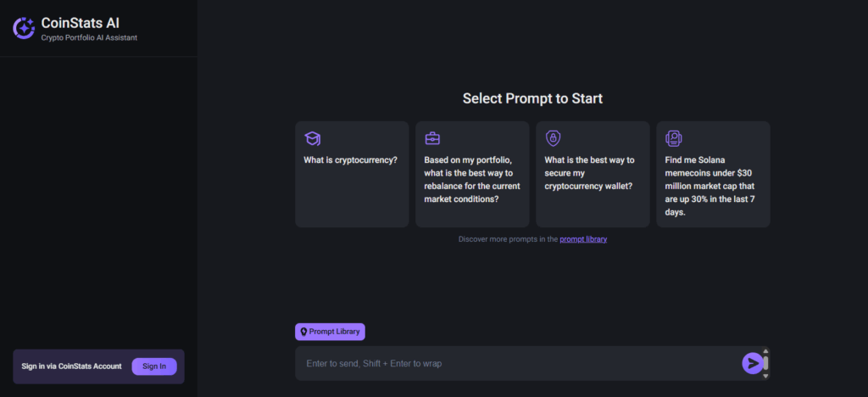Click "Sign in via CoinStats Account" text
Viewport: 868px width, 397px height.
pyautogui.click(x=72, y=366)
